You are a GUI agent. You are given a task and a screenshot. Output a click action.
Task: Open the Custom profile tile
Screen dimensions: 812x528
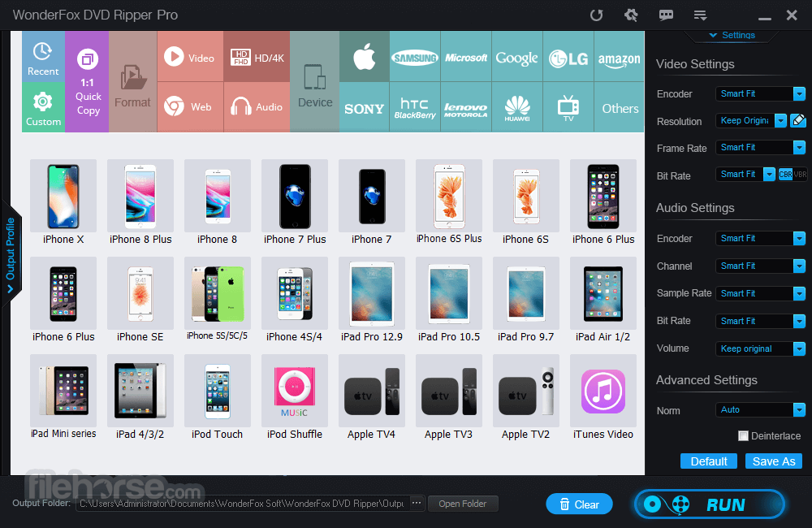pyautogui.click(x=44, y=107)
